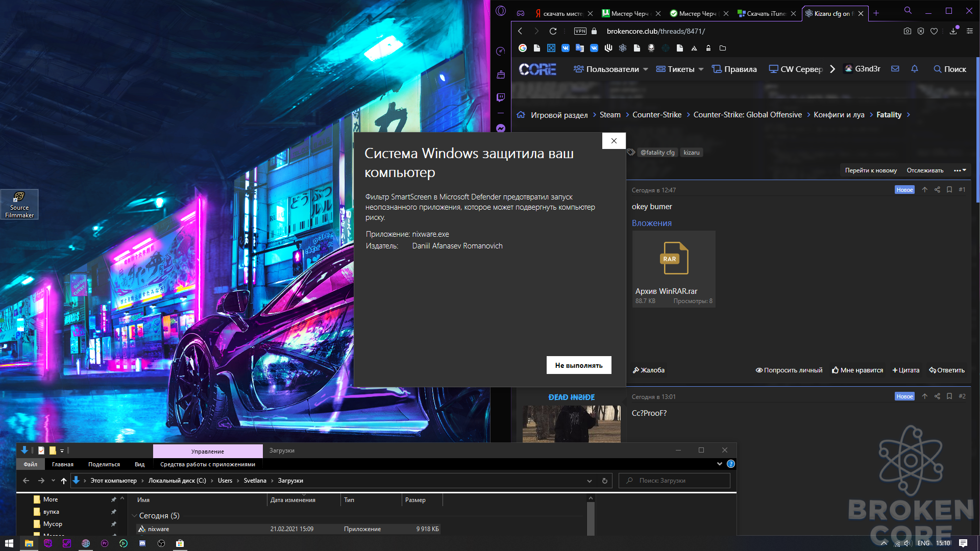980x551 pixels.
Task: Collapse the 'Сегодня (5)' group in Explorer
Action: 134,516
